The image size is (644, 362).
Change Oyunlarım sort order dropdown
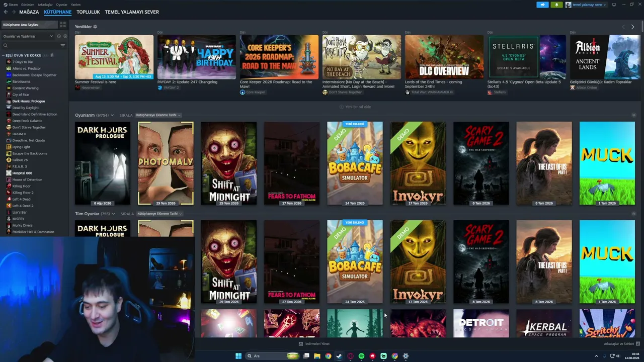tap(158, 115)
